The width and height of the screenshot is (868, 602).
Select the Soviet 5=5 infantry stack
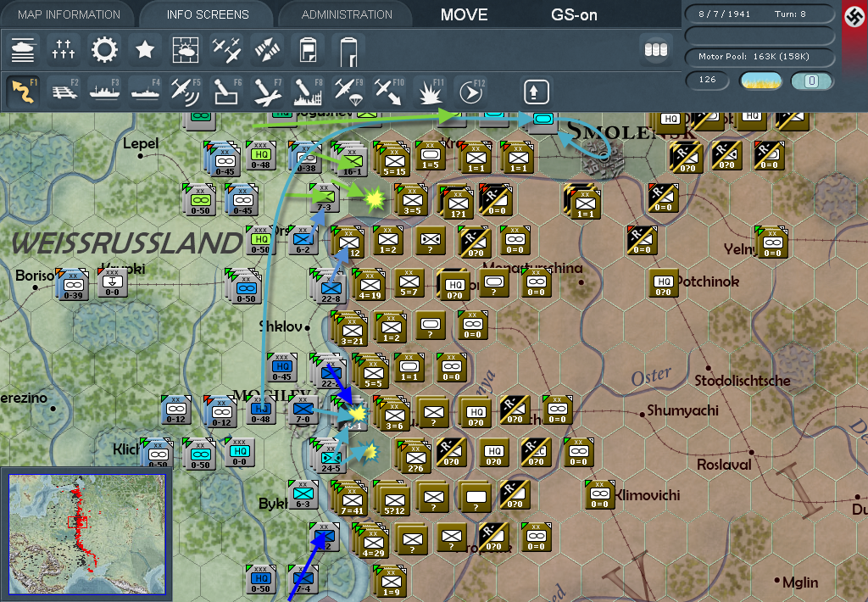(x=373, y=373)
